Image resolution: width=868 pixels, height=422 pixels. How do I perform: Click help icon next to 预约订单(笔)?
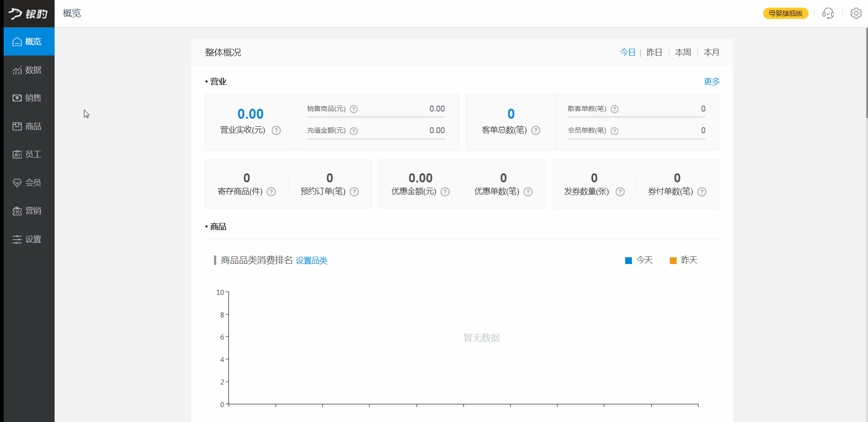click(354, 192)
